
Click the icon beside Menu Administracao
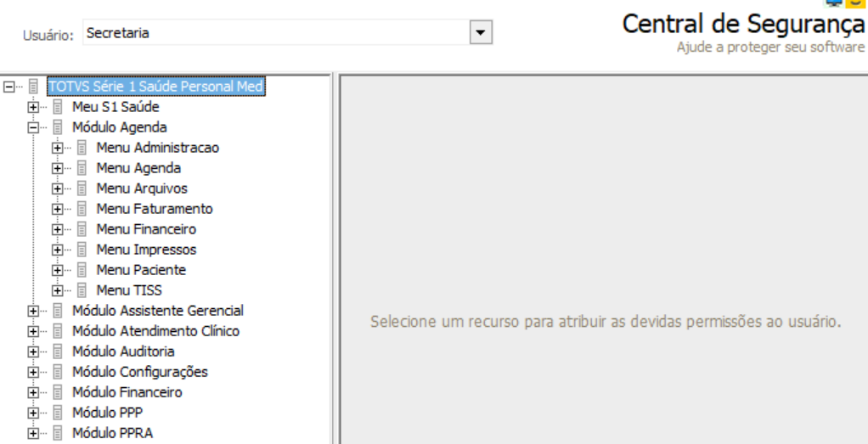[x=82, y=148]
